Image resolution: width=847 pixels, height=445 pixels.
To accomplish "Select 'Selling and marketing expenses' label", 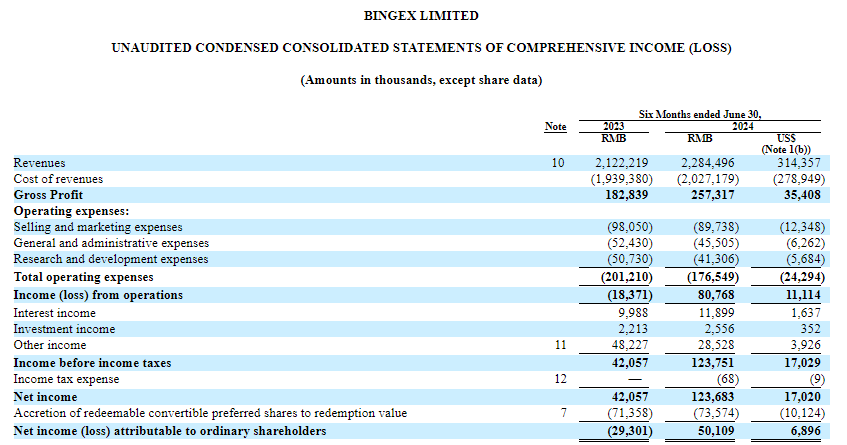I will 98,227.
